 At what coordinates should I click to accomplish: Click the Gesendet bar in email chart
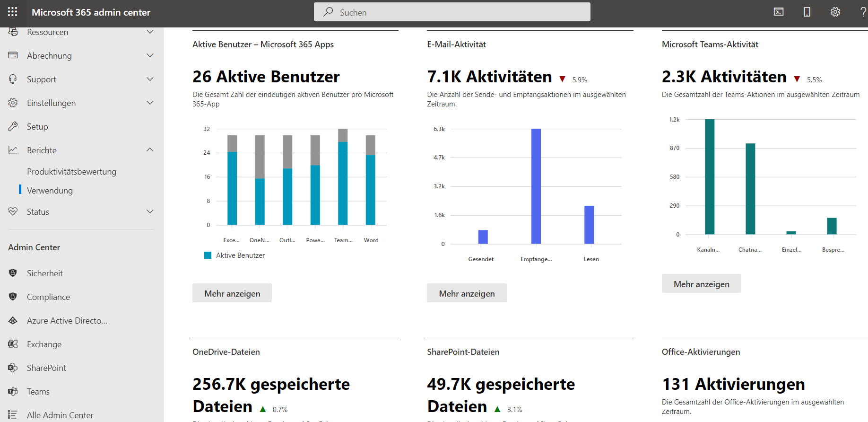coord(483,237)
